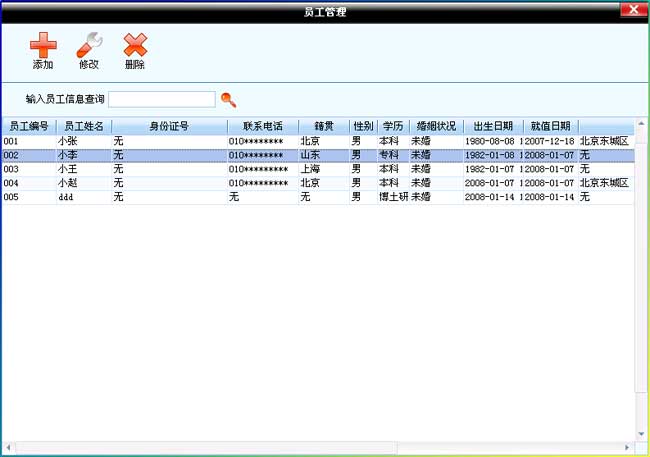This screenshot has height=457, width=650.
Task: Click the red plus 添加 icon
Action: (42, 45)
